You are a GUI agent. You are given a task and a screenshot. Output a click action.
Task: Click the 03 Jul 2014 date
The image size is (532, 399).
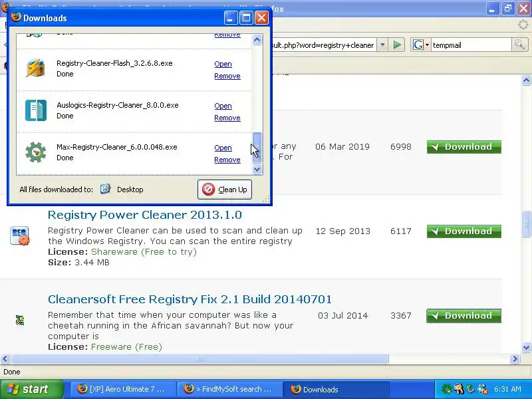[x=342, y=315]
